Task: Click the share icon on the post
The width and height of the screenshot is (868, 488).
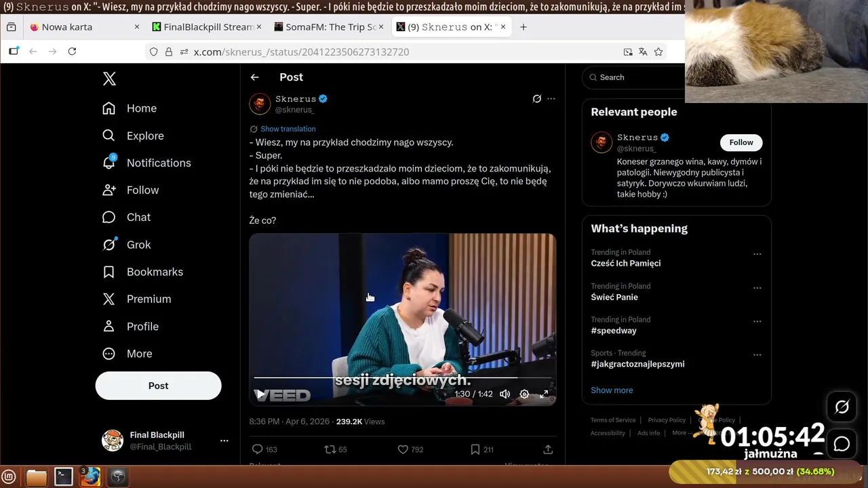Action: coord(548,449)
